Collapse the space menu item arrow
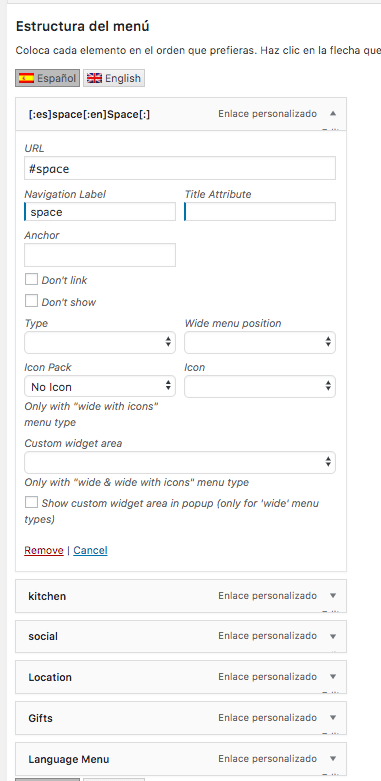Image resolution: width=381 pixels, height=781 pixels. click(333, 114)
